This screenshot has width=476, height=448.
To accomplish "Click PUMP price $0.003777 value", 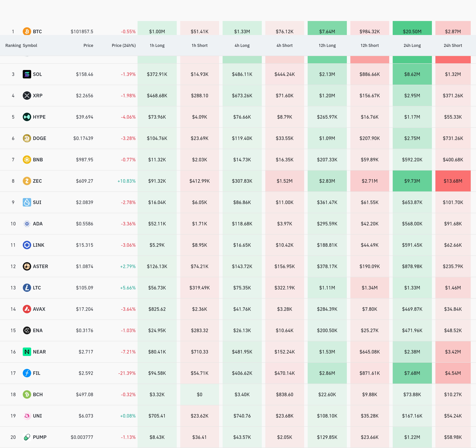I will coord(82,437).
